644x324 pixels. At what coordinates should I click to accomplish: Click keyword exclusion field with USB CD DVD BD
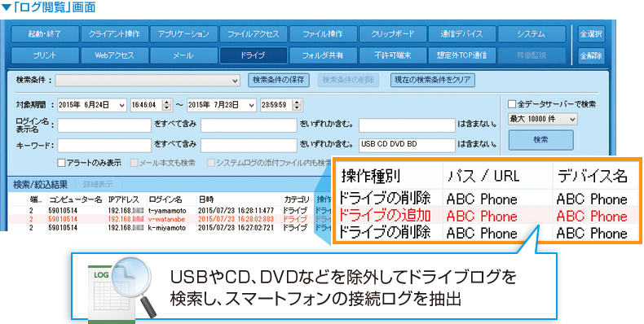tap(407, 145)
